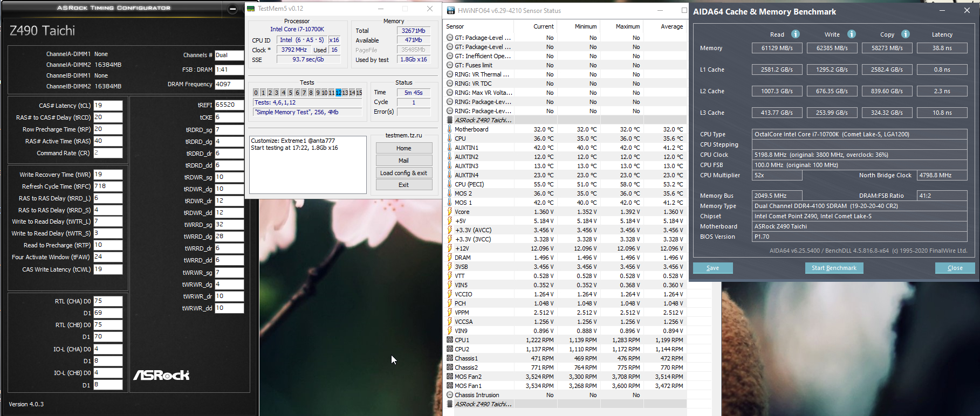Select the CPU (PECI) thermometer icon
The height and width of the screenshot is (416, 980).
pyautogui.click(x=450, y=184)
